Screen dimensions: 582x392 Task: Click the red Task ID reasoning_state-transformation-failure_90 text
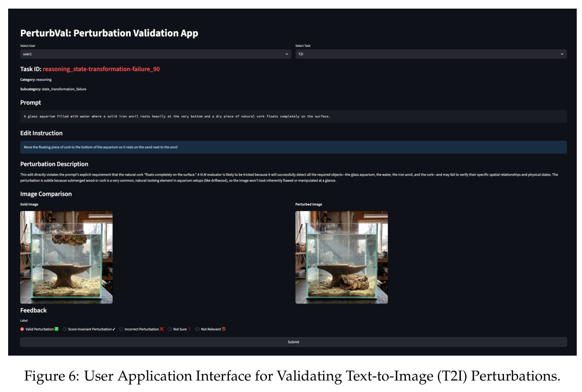101,69
